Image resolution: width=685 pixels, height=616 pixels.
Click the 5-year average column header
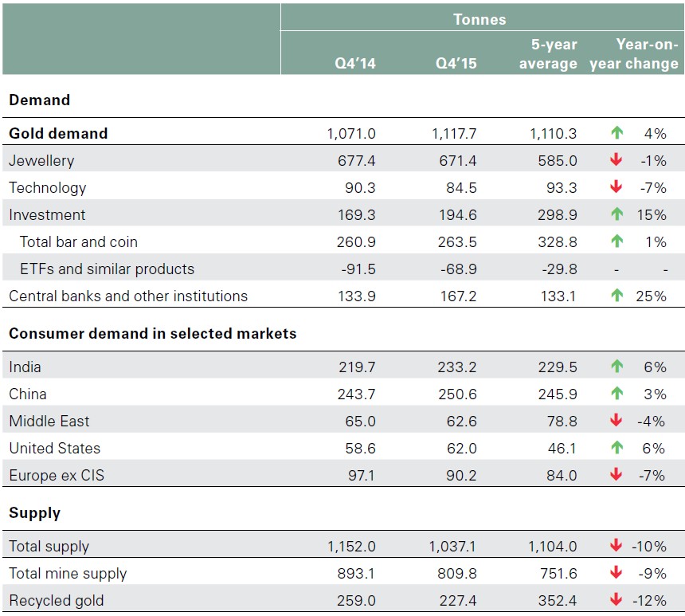[x=548, y=54]
